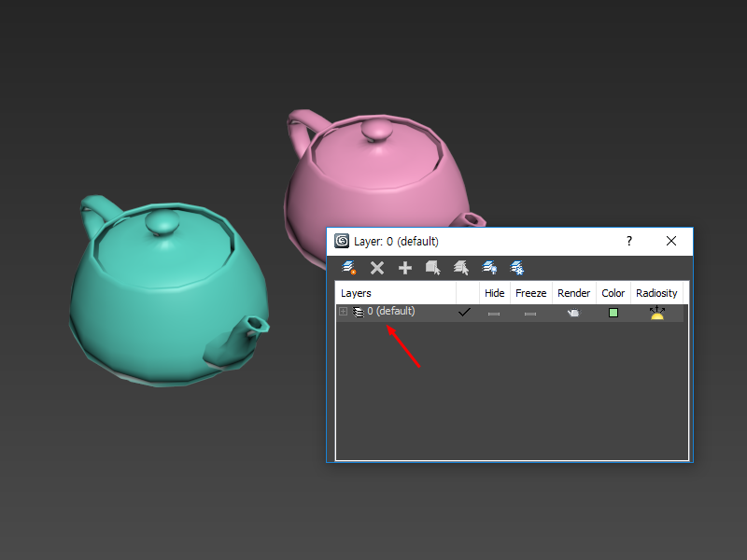Open the green color swatch of 0 (default)
The image size is (747, 560).
tap(613, 313)
